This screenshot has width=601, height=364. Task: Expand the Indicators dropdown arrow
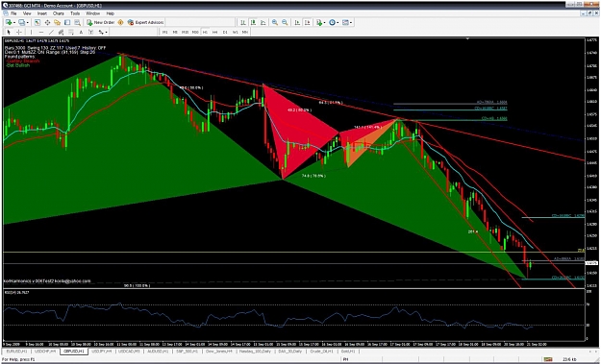point(325,23)
